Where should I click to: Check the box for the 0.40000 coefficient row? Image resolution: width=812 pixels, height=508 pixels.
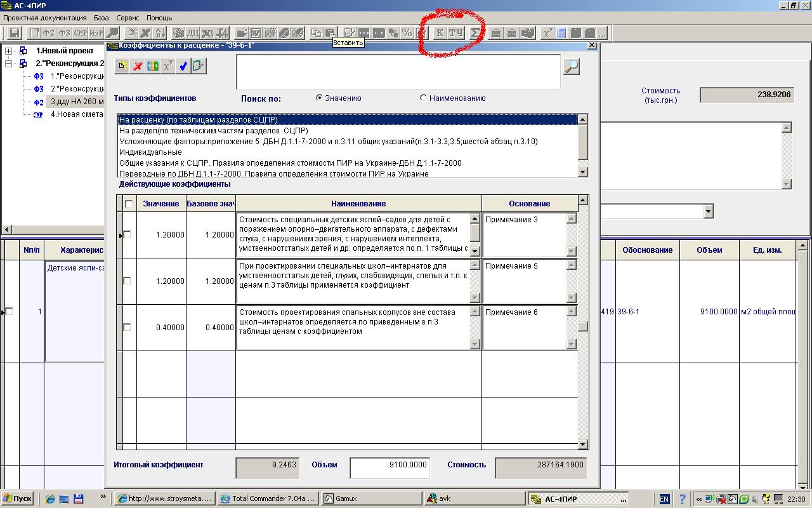[127, 327]
